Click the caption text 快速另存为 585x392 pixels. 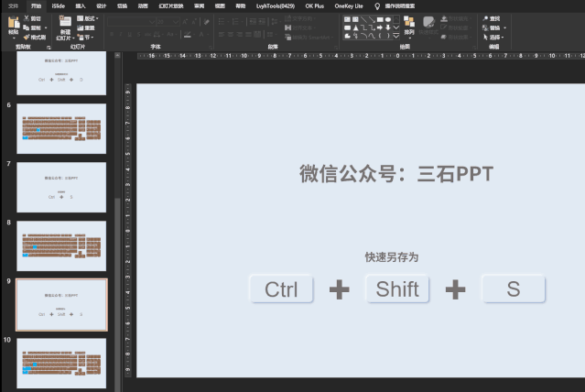click(391, 257)
